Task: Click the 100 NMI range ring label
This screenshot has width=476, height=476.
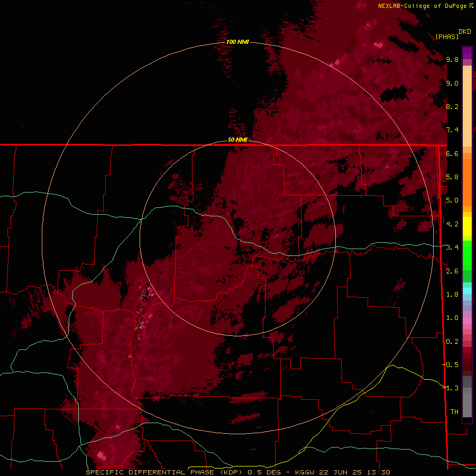Action: pos(237,42)
